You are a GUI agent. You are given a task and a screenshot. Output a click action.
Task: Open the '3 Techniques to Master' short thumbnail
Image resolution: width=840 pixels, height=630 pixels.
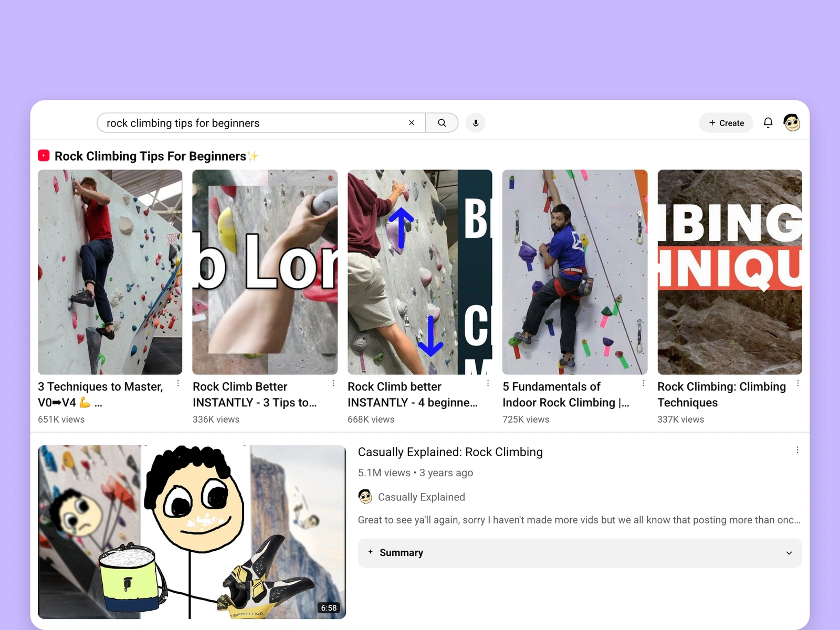coord(110,272)
